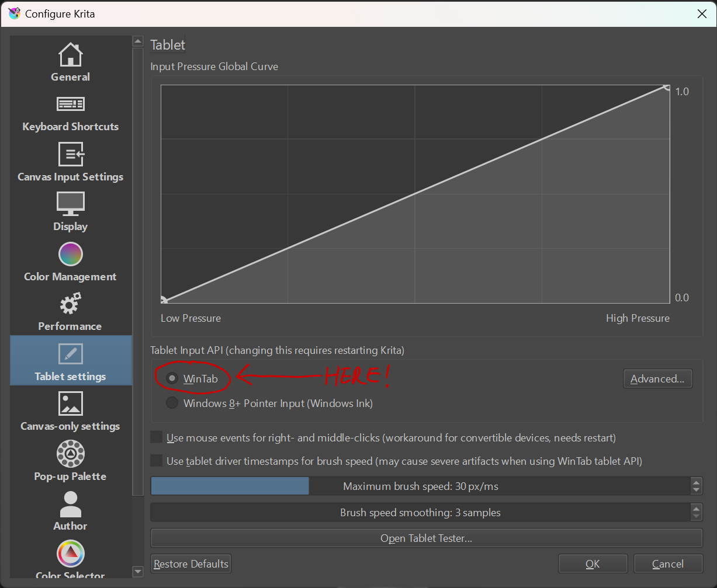Image resolution: width=717 pixels, height=588 pixels.
Task: Enable mouse events for right- and middle-clicks
Action: (x=157, y=437)
